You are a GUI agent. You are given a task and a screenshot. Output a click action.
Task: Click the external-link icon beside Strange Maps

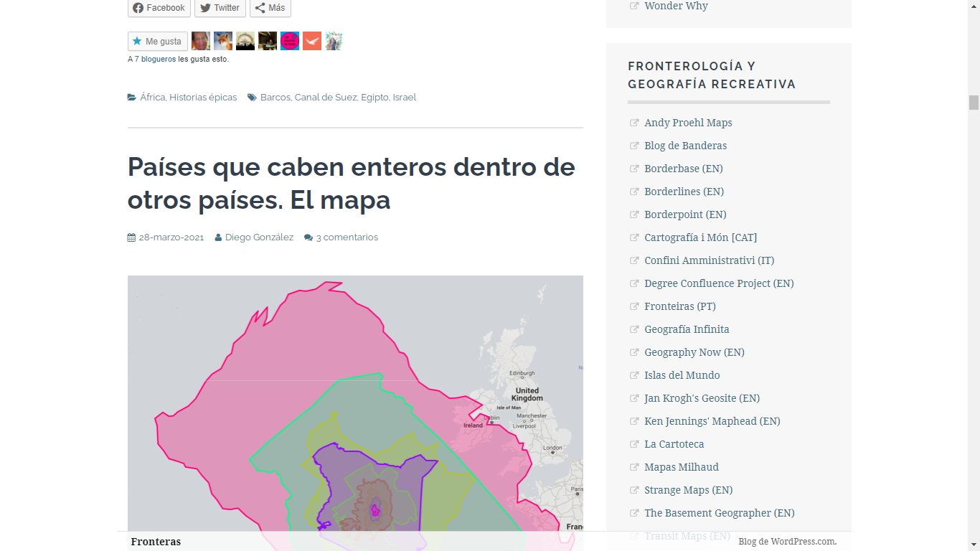click(x=634, y=490)
